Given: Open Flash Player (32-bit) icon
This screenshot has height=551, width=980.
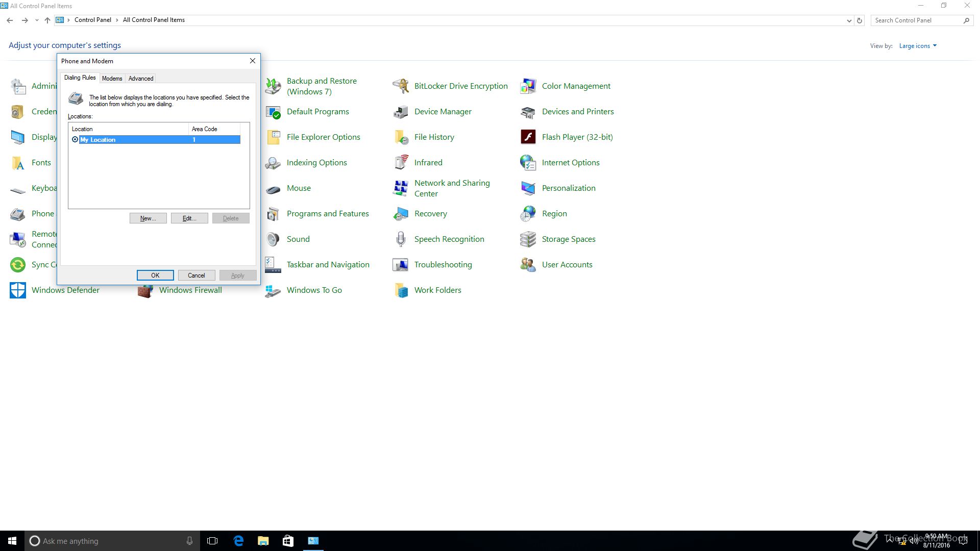Looking at the screenshot, I should pyautogui.click(x=528, y=137).
